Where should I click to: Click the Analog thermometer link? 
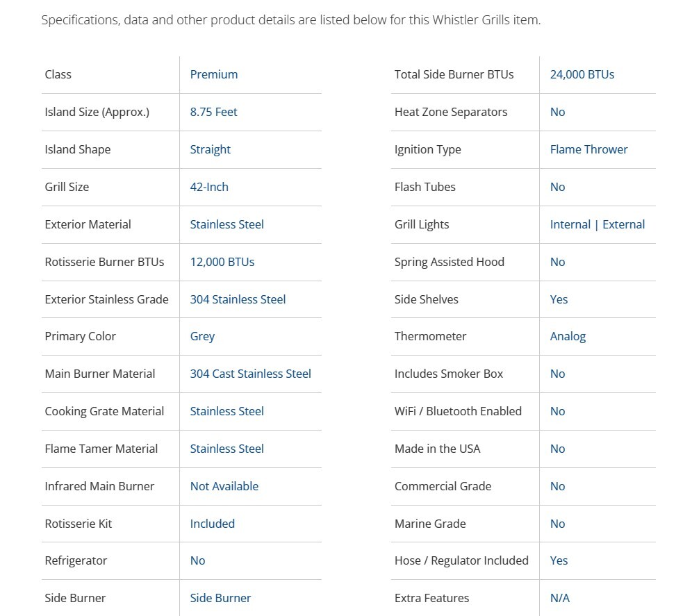point(568,336)
